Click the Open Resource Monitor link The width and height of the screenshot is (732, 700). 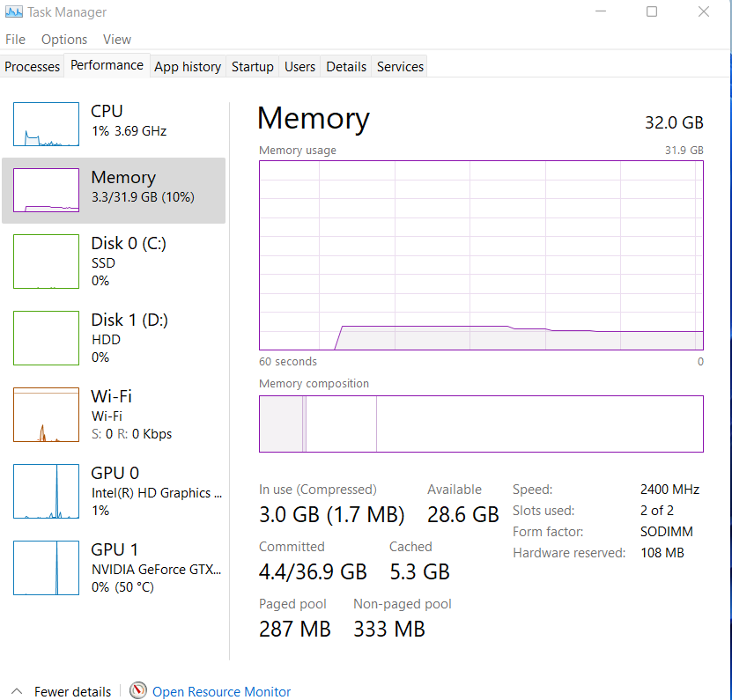coord(222,692)
